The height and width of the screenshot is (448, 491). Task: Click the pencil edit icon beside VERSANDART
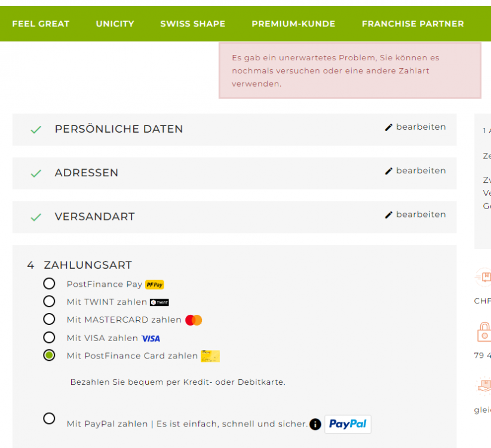pos(389,214)
